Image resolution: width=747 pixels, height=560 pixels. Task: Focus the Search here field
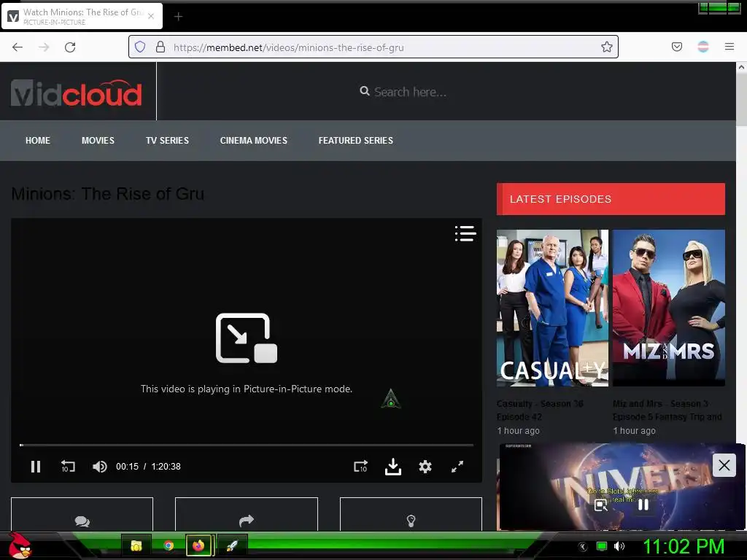[410, 92]
